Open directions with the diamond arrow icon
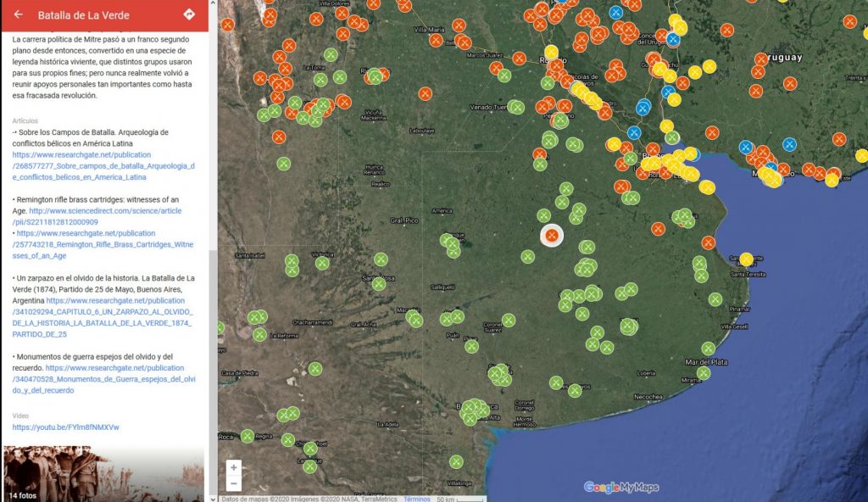 point(189,14)
